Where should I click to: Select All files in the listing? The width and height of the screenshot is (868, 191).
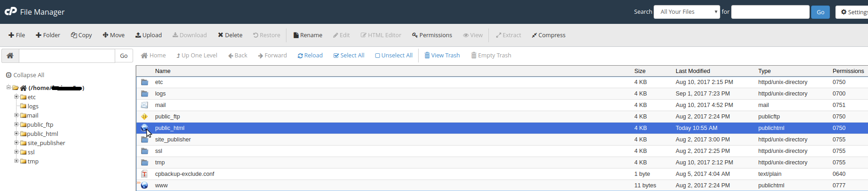[x=349, y=56]
